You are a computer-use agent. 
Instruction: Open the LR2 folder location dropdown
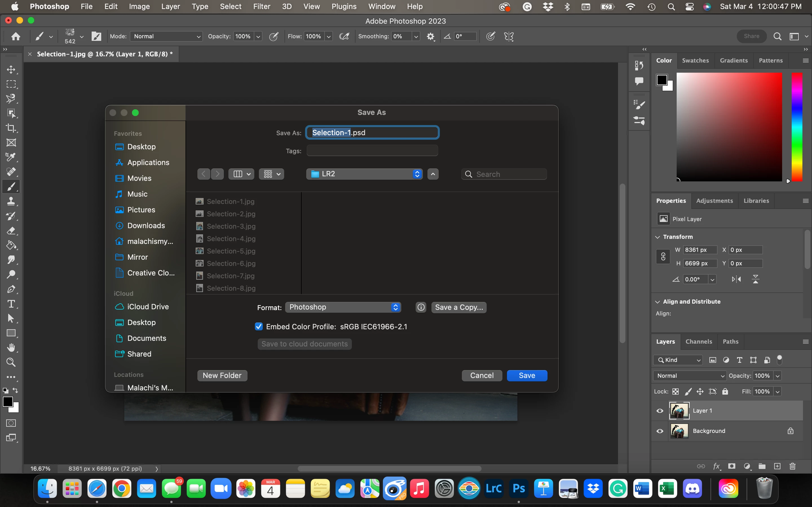(x=364, y=174)
